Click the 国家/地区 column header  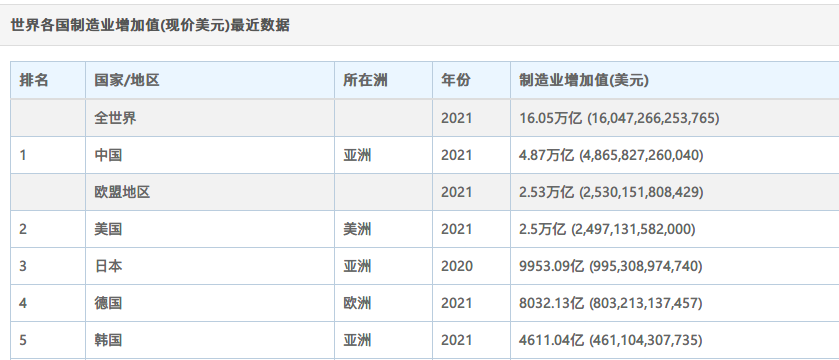(x=127, y=80)
